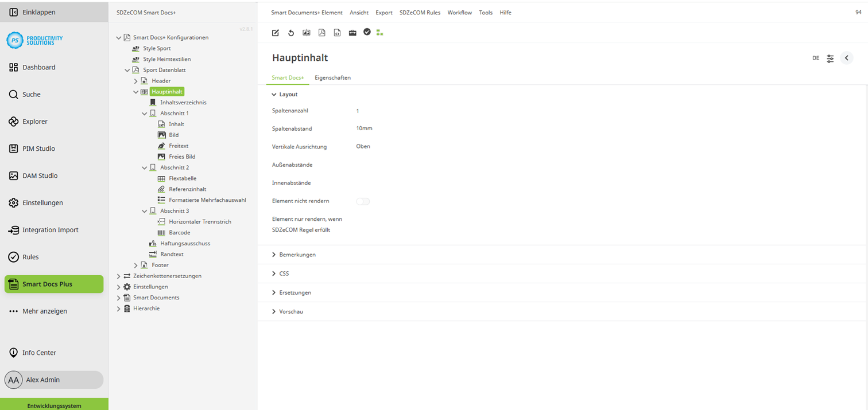Expand the Smart Documents tree node
Screen dimensions: 868x410
(119, 297)
